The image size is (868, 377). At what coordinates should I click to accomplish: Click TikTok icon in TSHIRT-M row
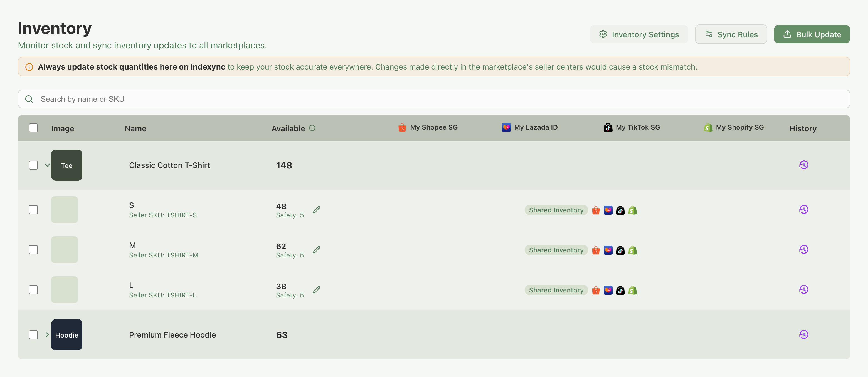tap(620, 250)
